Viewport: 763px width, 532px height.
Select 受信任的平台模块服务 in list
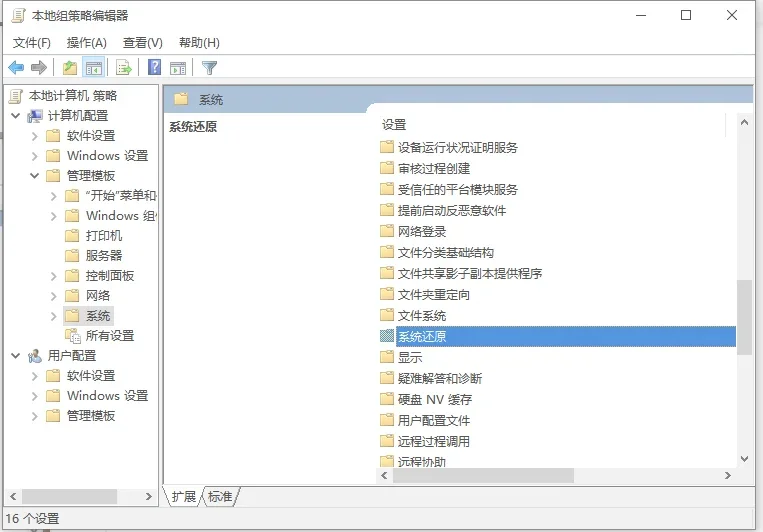tap(457, 189)
